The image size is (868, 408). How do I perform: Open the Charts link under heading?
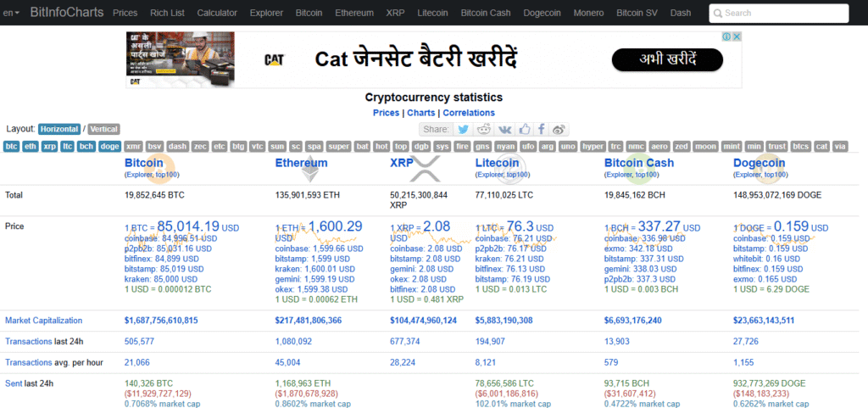point(420,112)
